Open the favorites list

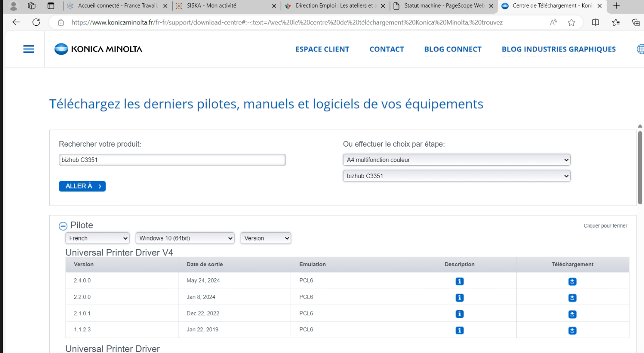616,22
